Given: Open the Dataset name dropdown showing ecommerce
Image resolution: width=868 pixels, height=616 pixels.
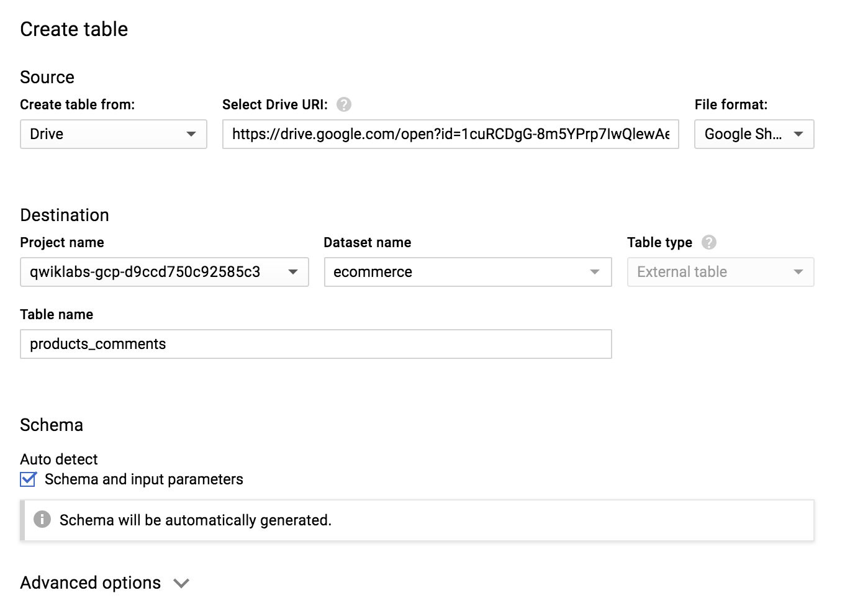Looking at the screenshot, I should click(x=467, y=272).
